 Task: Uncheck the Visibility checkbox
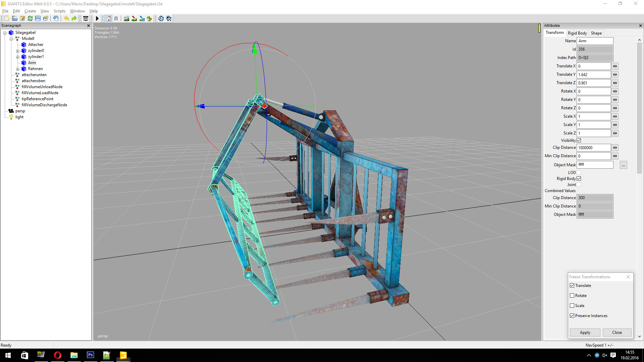579,140
